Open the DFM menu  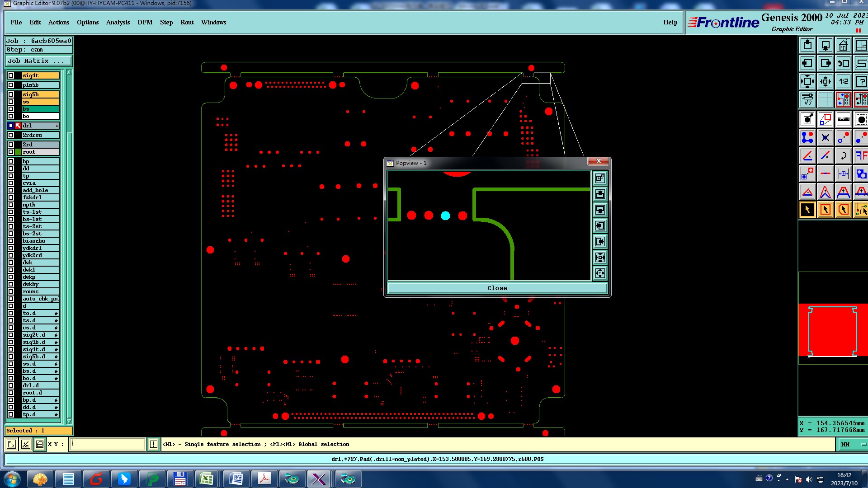145,23
